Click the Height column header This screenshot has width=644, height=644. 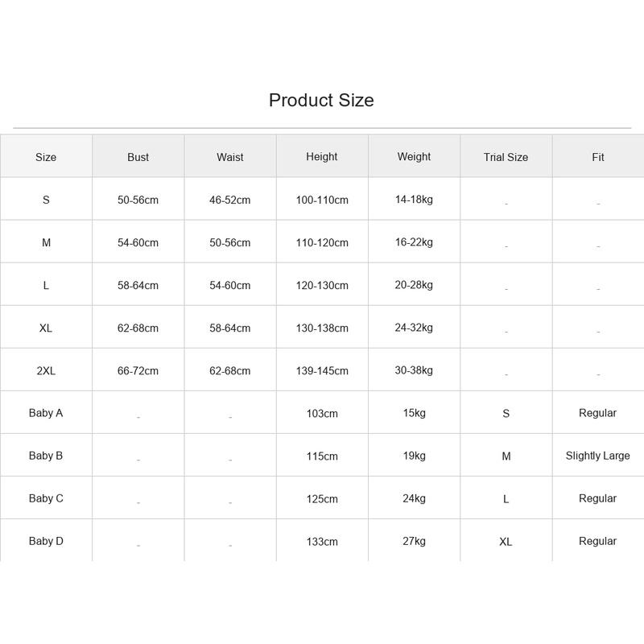(x=322, y=157)
